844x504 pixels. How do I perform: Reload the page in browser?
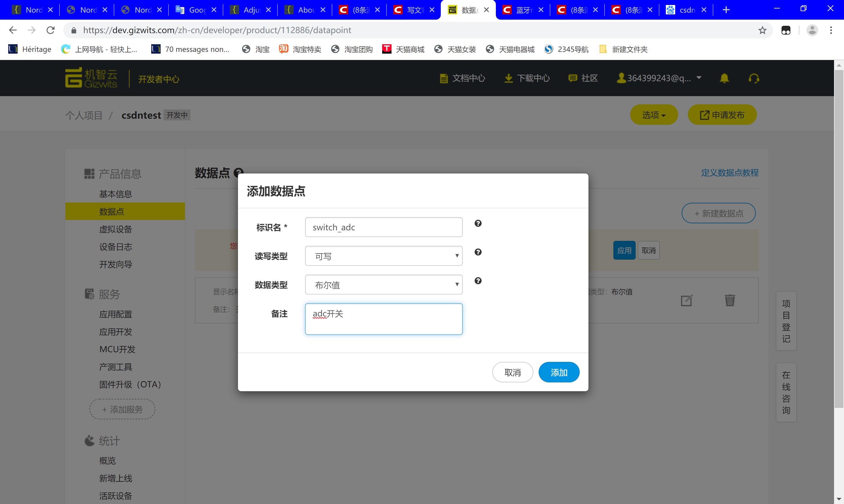51,30
